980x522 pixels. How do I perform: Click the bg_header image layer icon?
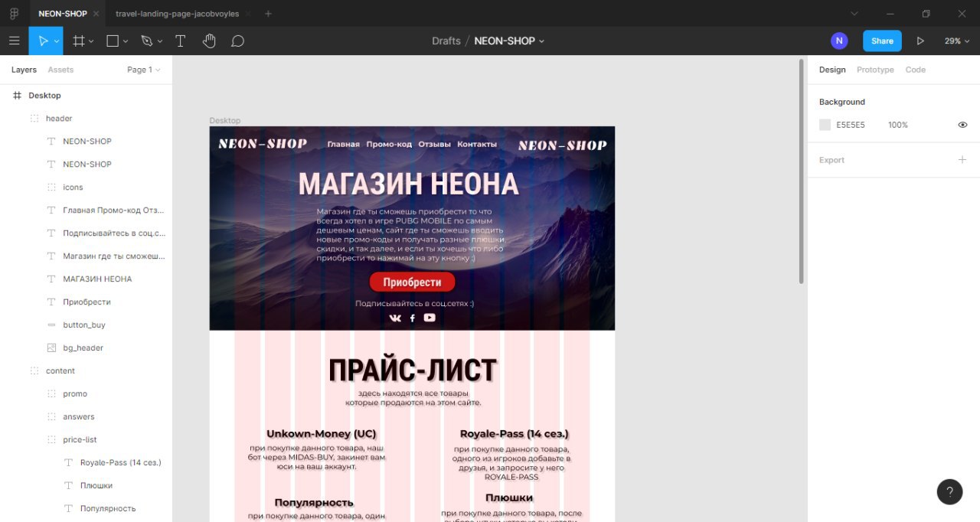51,347
